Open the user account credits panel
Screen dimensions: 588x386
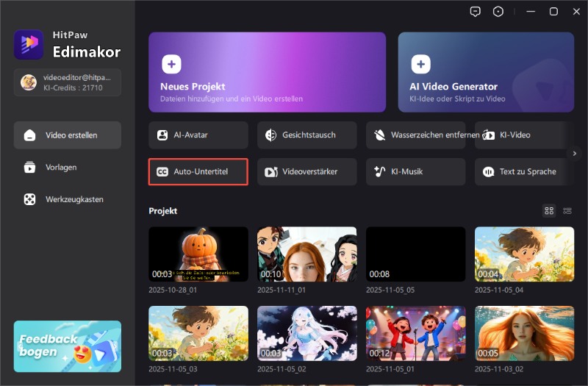68,82
